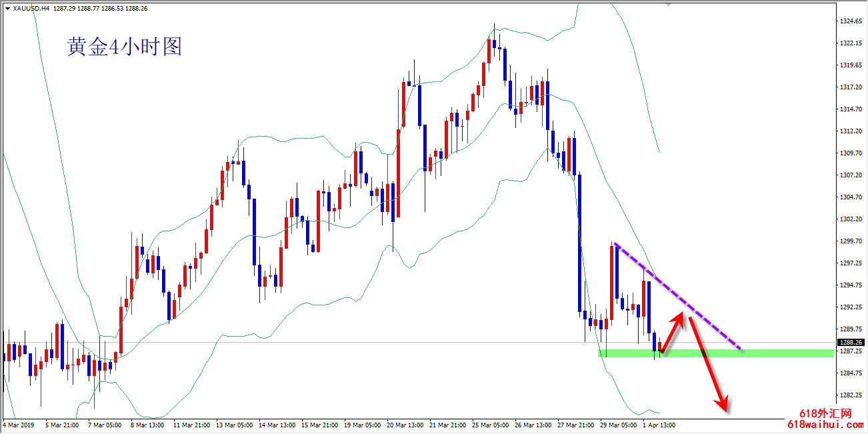Image resolution: width=868 pixels, height=434 pixels.
Task: Click the 1307.20 price axis label
Action: point(850,175)
